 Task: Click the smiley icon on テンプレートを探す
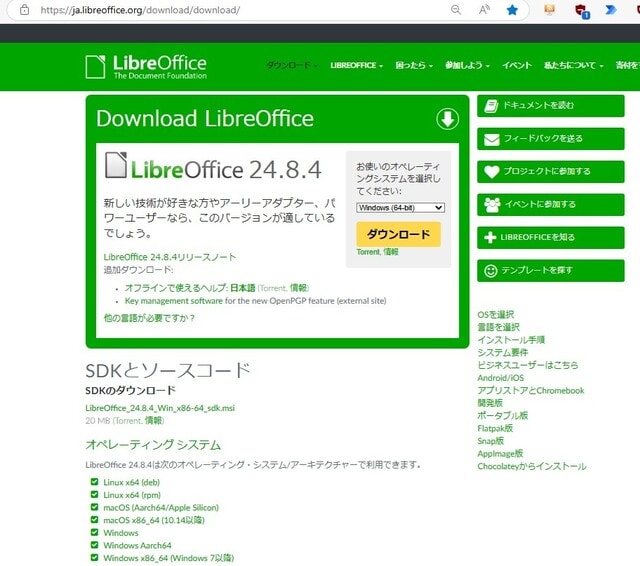(491, 271)
